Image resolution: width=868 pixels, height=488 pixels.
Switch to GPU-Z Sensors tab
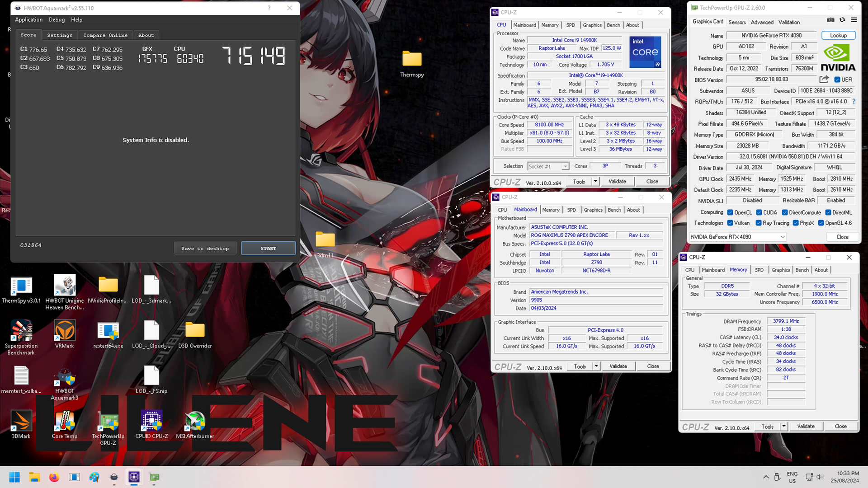(737, 22)
